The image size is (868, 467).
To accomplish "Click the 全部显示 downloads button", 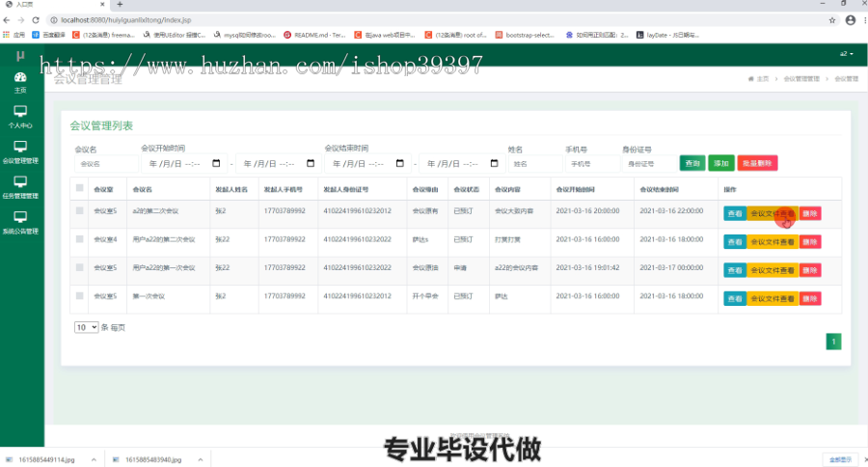I will [x=840, y=460].
